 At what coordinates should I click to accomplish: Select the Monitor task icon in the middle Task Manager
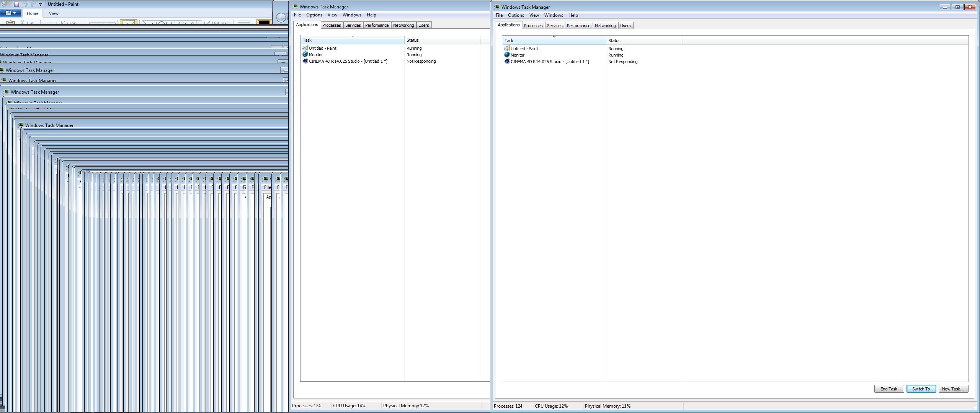pos(305,55)
